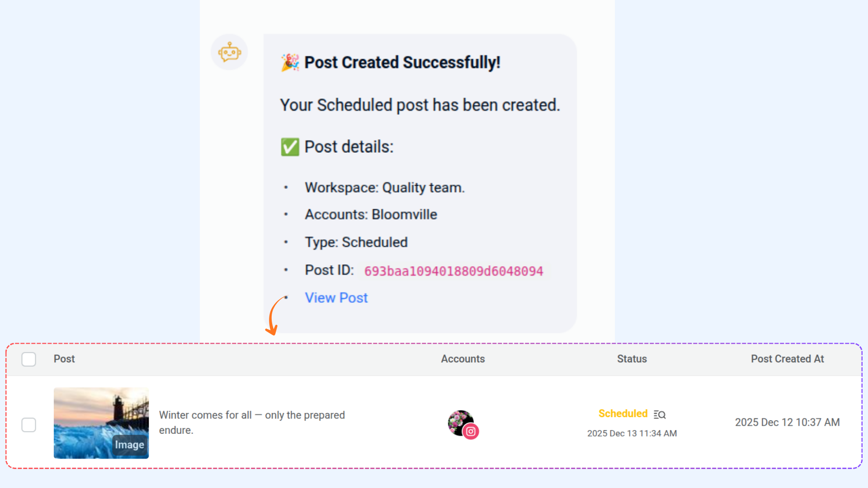The height and width of the screenshot is (488, 868).
Task: Click the orange curved arrow pointing to table
Action: coord(276,316)
